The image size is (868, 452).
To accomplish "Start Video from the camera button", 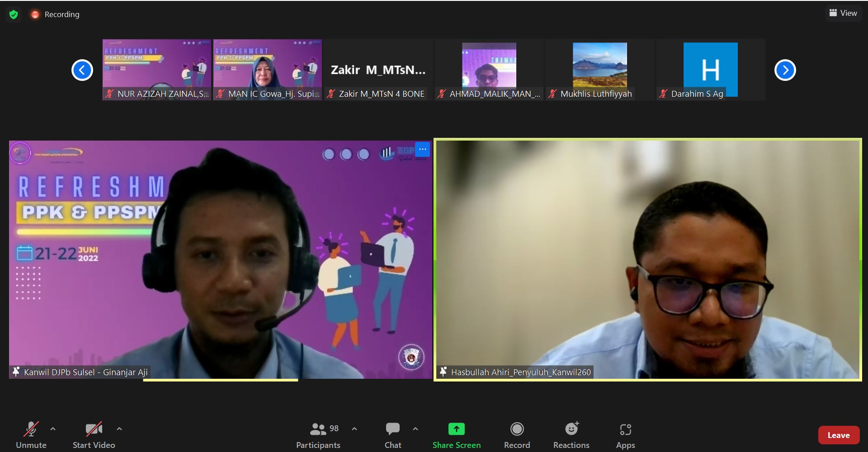I will 94,434.
